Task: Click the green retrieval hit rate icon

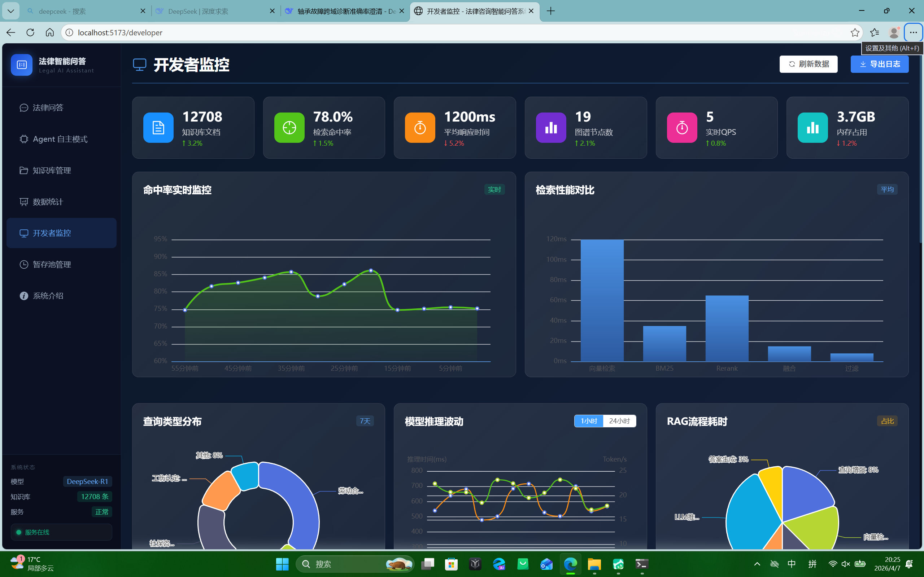Action: pyautogui.click(x=289, y=127)
